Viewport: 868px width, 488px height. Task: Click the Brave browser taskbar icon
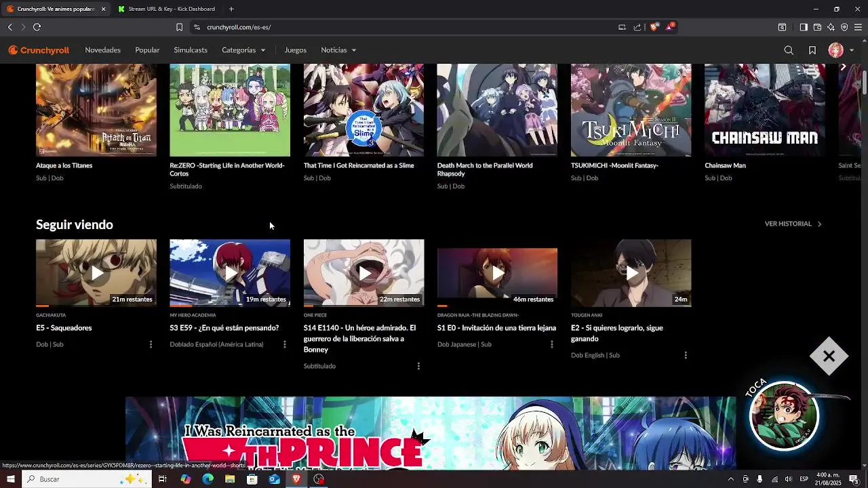point(296,479)
